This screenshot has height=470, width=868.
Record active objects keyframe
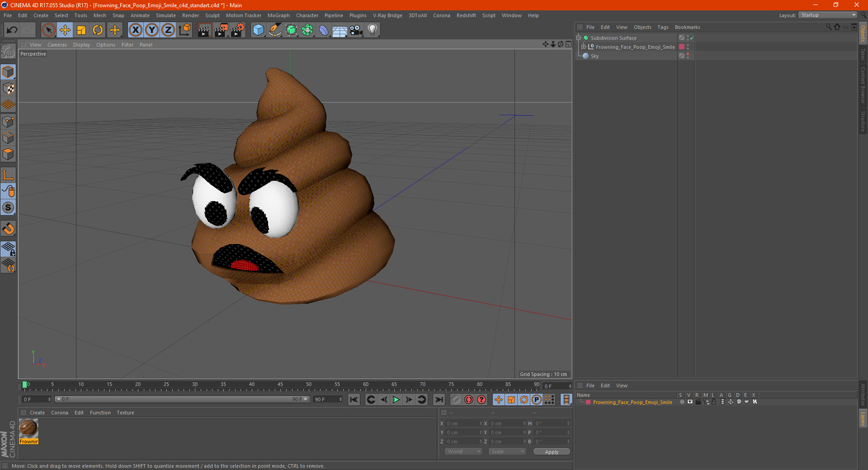456,399
